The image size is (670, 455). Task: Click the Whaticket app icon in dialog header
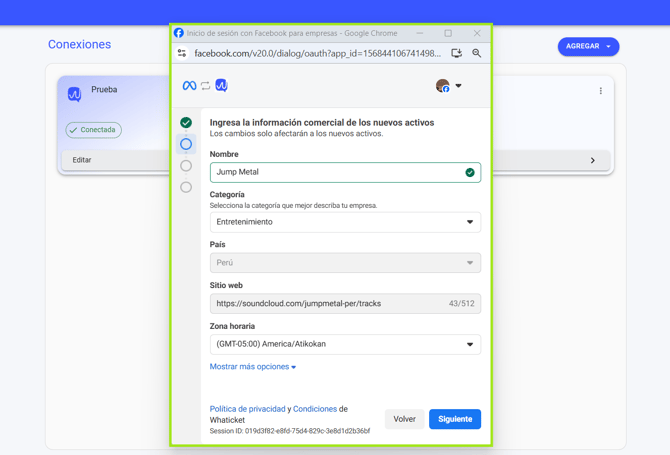(x=221, y=85)
